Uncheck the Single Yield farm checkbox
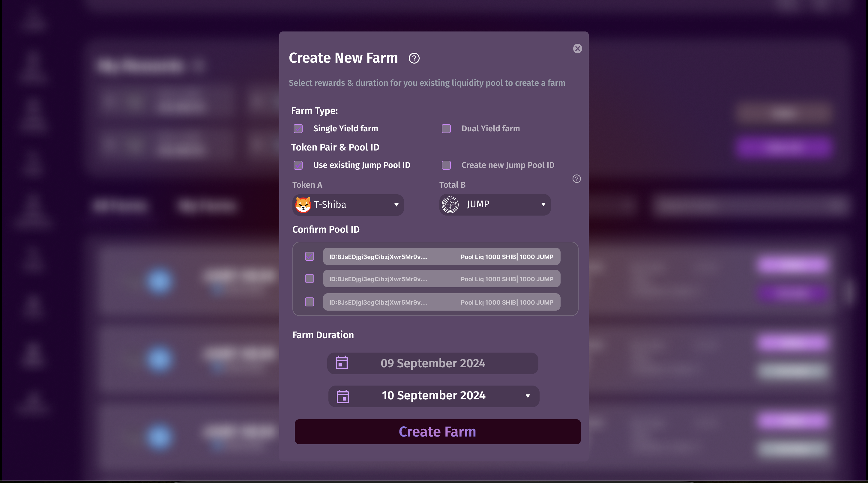868x483 pixels. pos(298,129)
